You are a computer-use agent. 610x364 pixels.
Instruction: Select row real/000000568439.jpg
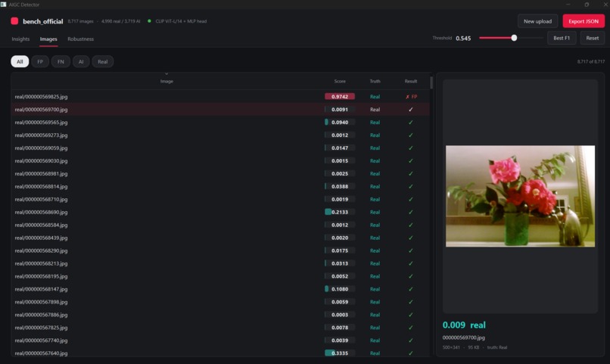[220, 238]
